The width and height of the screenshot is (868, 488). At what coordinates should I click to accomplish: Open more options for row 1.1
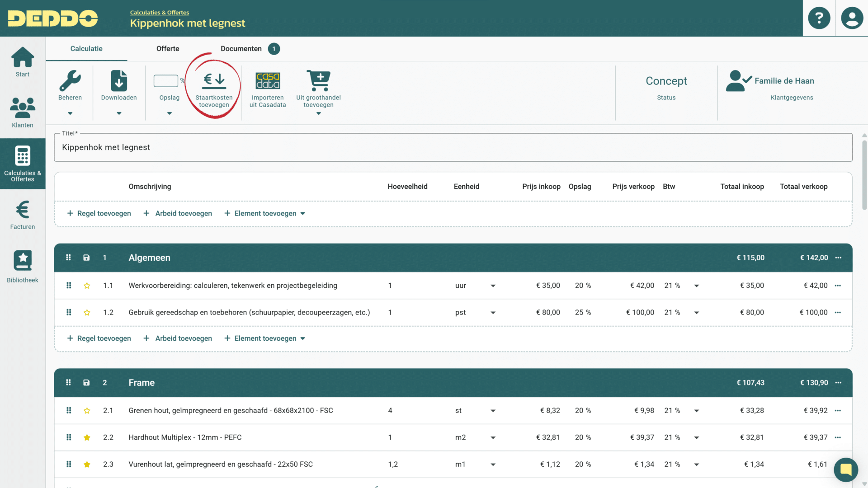click(838, 286)
